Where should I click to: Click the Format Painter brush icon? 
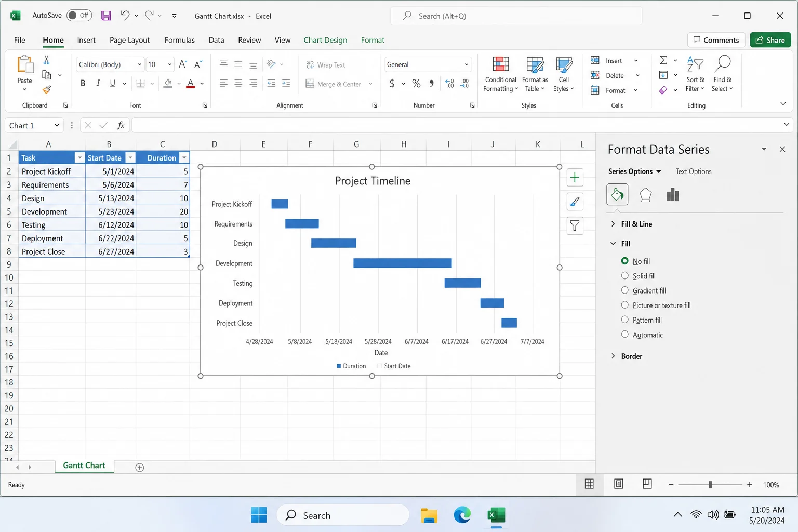(x=47, y=90)
